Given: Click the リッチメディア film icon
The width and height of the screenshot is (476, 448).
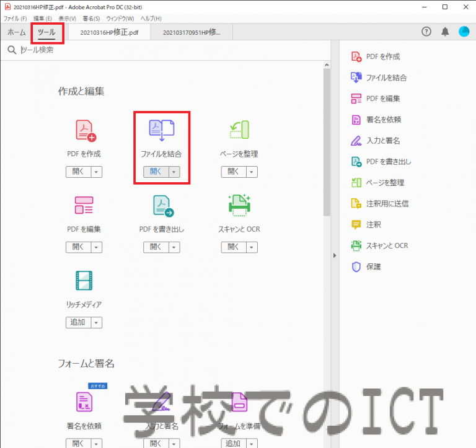Looking at the screenshot, I should [84, 281].
